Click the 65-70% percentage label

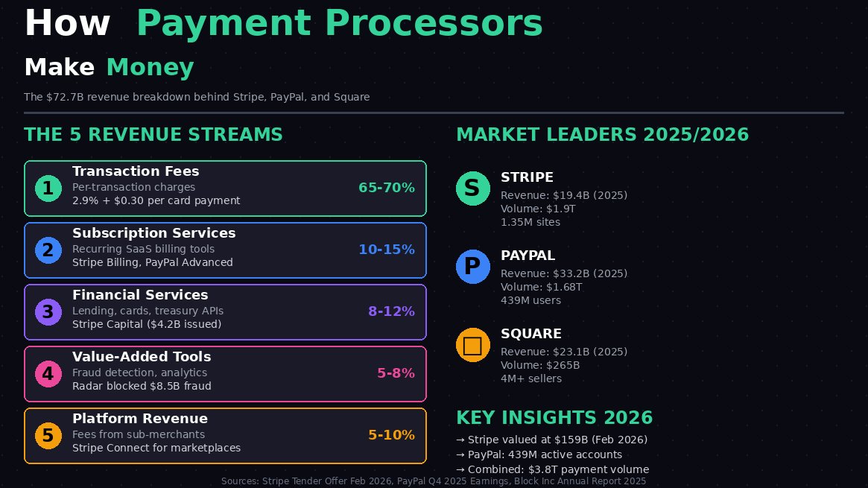(387, 188)
